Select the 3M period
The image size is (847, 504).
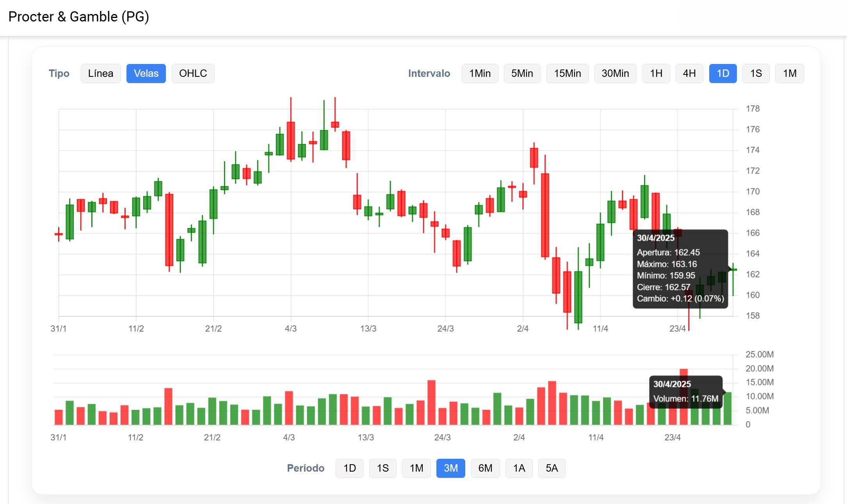pyautogui.click(x=450, y=468)
